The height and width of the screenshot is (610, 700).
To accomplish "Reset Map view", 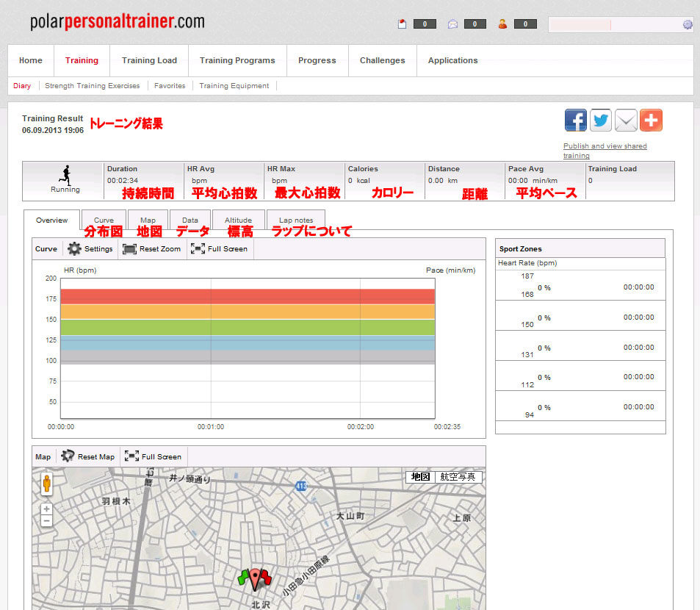I will [x=88, y=456].
